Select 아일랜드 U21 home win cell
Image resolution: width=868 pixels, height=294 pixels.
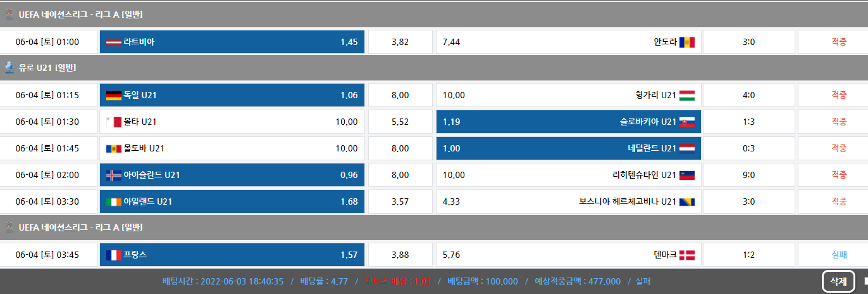tap(232, 202)
